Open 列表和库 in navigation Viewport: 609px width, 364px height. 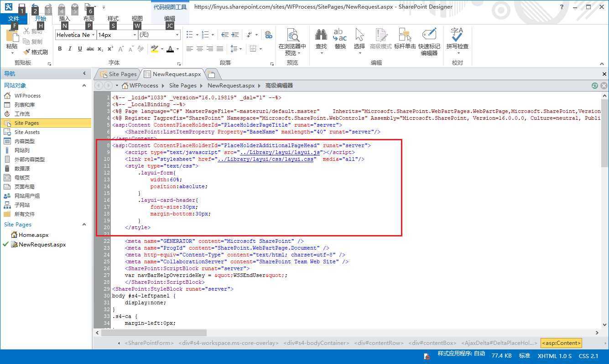pos(25,105)
